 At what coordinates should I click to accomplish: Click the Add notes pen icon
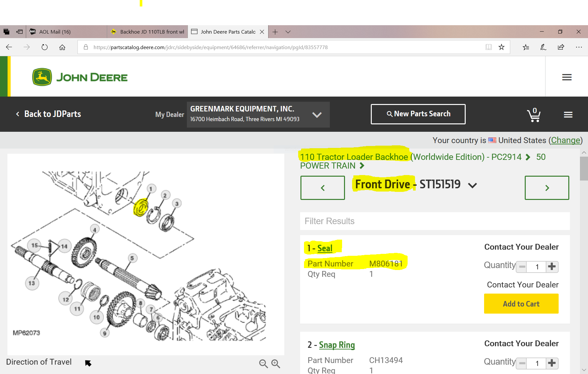(x=543, y=47)
